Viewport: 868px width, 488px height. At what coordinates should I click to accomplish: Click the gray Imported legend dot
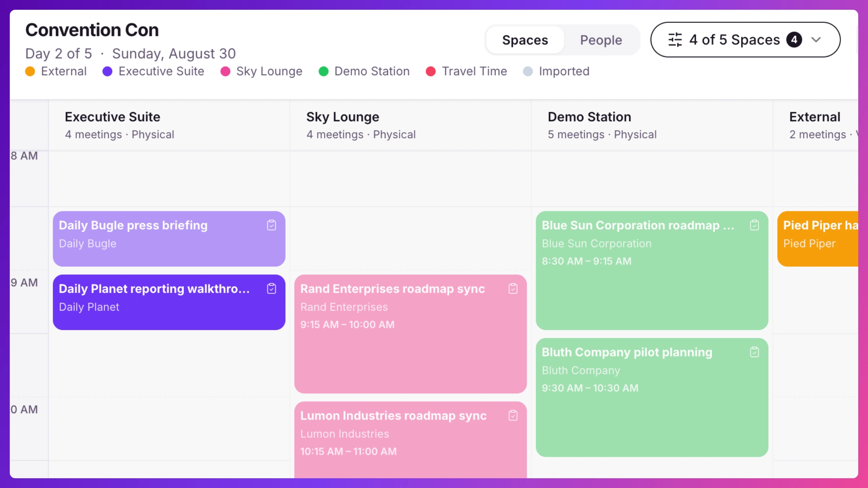[528, 71]
